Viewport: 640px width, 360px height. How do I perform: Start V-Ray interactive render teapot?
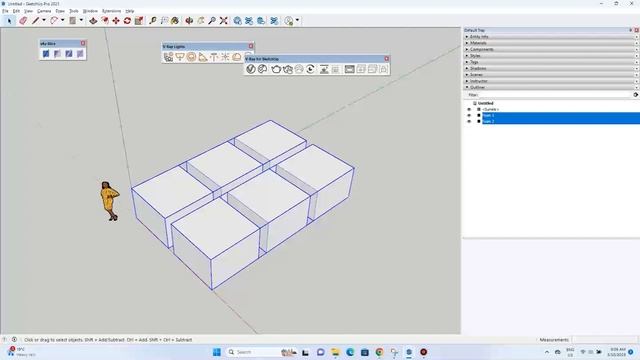point(288,69)
